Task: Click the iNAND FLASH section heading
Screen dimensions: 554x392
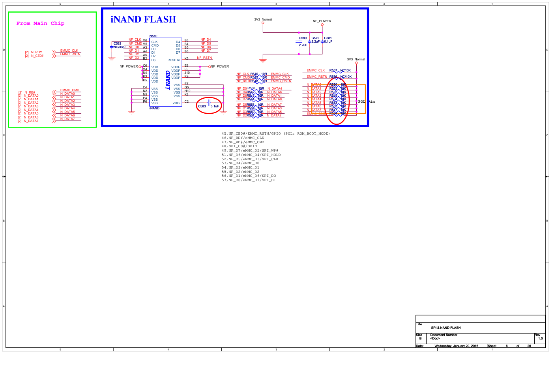Action: 143,19
